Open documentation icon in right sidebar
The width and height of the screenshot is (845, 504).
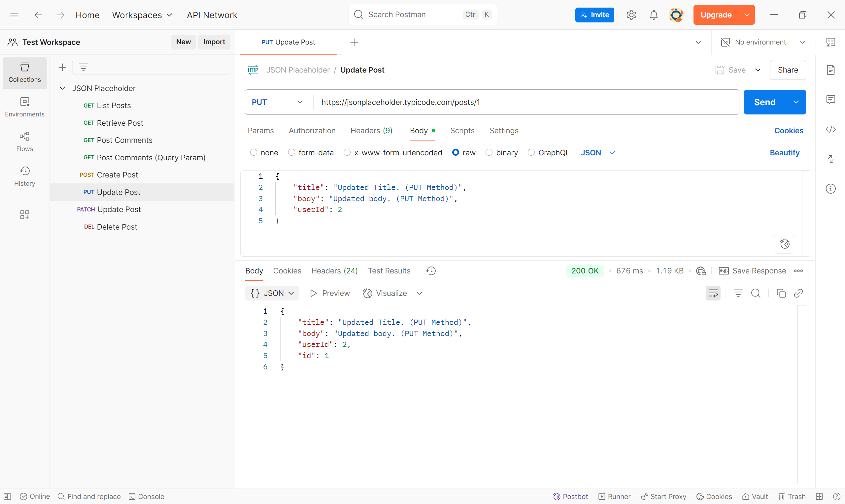(830, 70)
